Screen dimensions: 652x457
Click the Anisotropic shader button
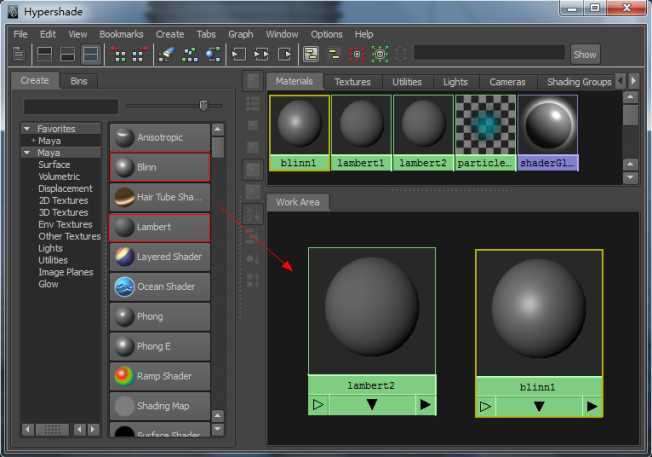[x=160, y=137]
